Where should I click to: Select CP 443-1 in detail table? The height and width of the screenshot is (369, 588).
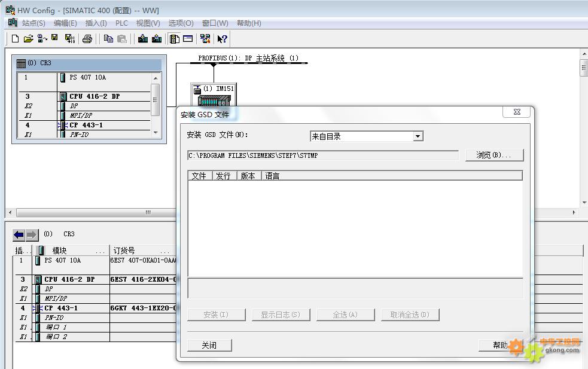(x=61, y=308)
